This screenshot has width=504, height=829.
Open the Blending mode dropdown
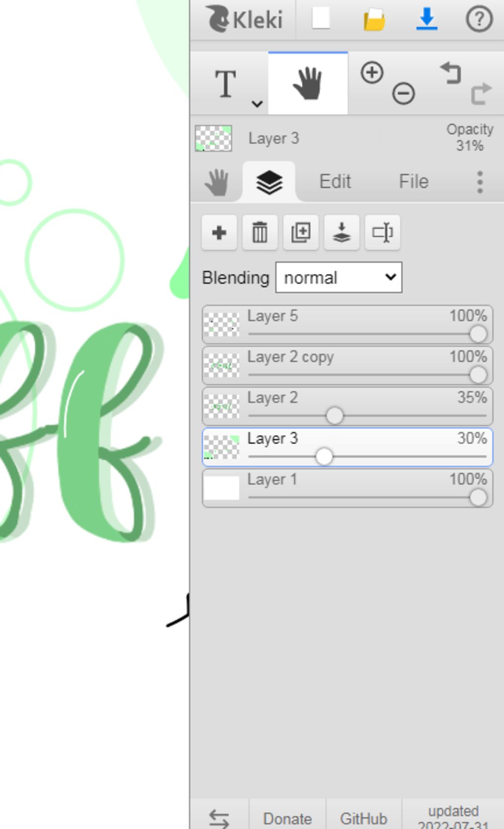(x=339, y=278)
